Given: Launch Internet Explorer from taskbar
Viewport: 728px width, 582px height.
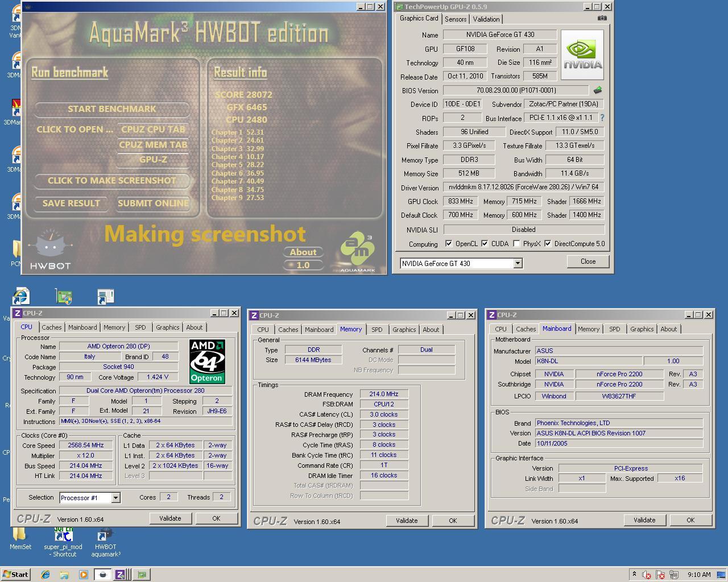Looking at the screenshot, I should pyautogui.click(x=45, y=575).
